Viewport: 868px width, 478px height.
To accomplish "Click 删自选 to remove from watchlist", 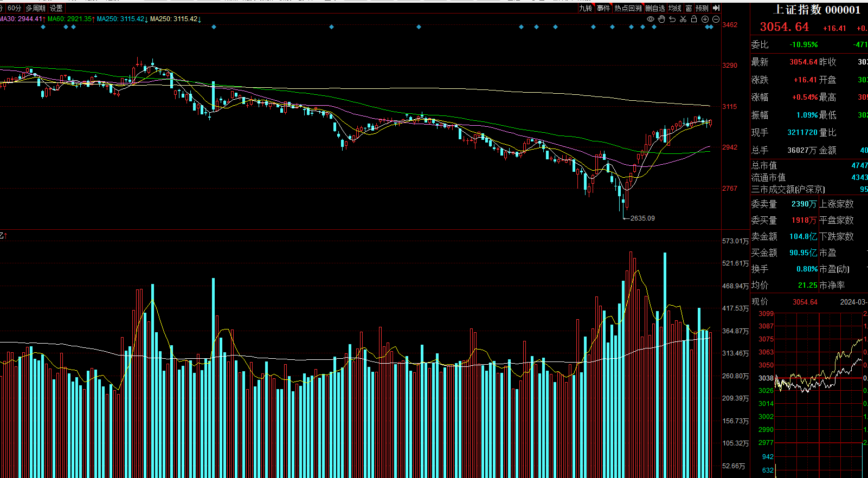I will tap(655, 8).
